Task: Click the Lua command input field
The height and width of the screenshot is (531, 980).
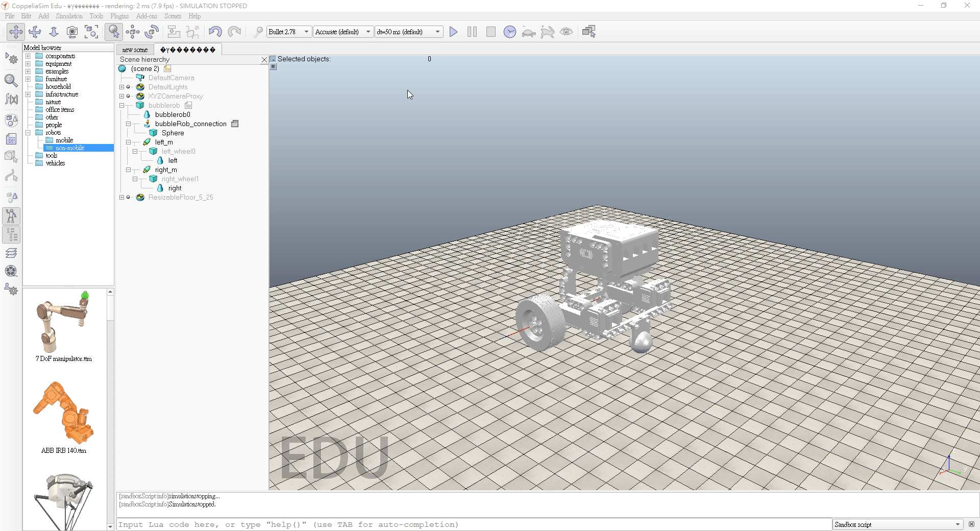Action: point(474,524)
